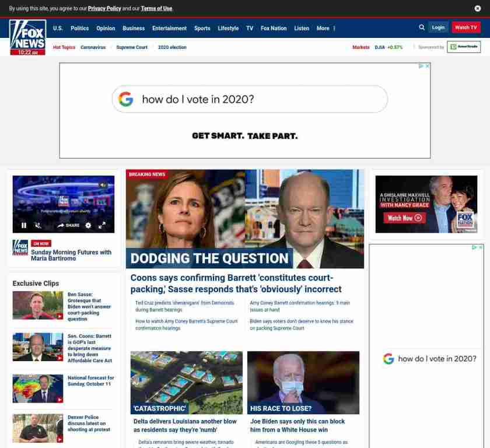490x448 pixels.
Task: Go to the Entertainment section
Action: coord(169,28)
